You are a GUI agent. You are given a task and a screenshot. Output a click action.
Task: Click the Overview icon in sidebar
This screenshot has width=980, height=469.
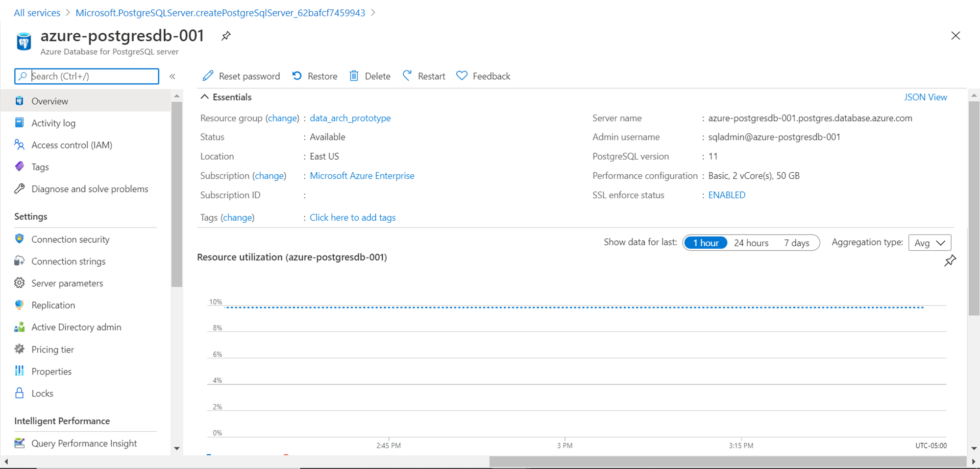tap(20, 101)
